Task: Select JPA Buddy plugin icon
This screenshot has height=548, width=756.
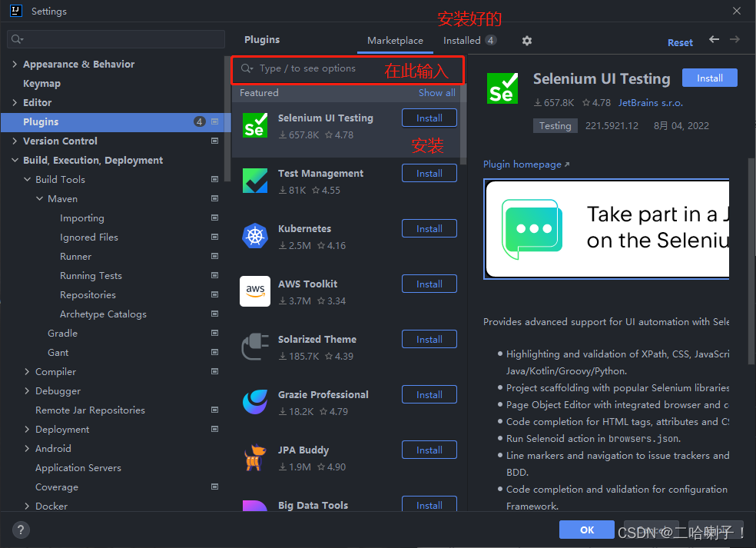Action: tap(255, 457)
